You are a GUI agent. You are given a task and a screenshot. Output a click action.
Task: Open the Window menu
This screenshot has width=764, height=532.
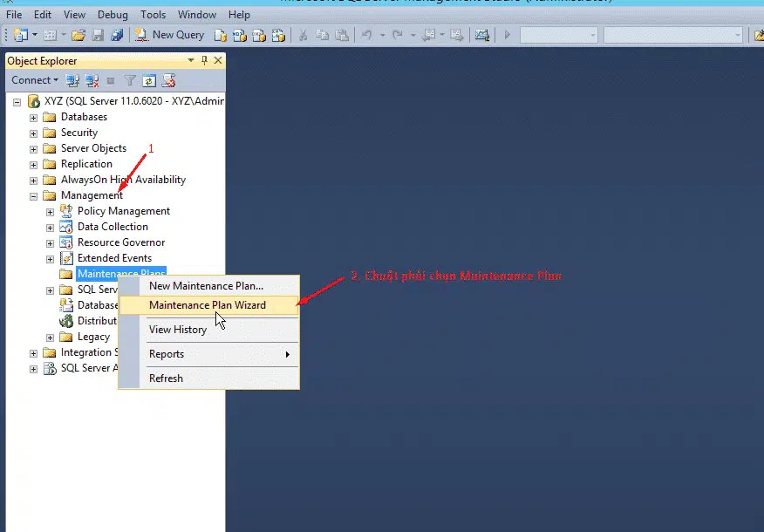[197, 15]
